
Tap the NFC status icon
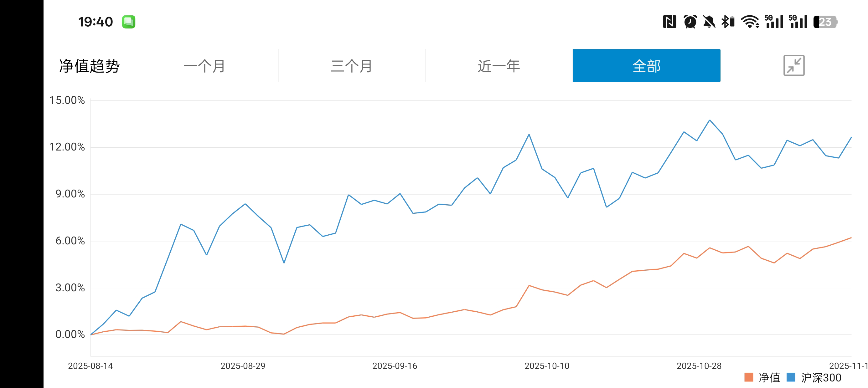(x=669, y=22)
